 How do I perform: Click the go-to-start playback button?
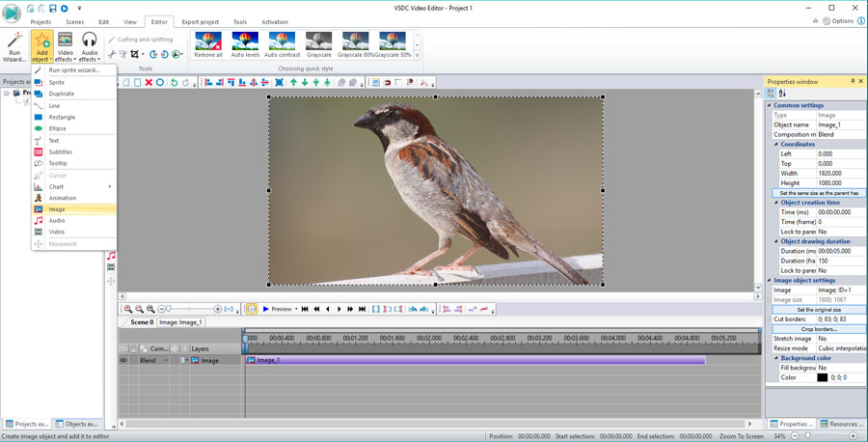(305, 309)
